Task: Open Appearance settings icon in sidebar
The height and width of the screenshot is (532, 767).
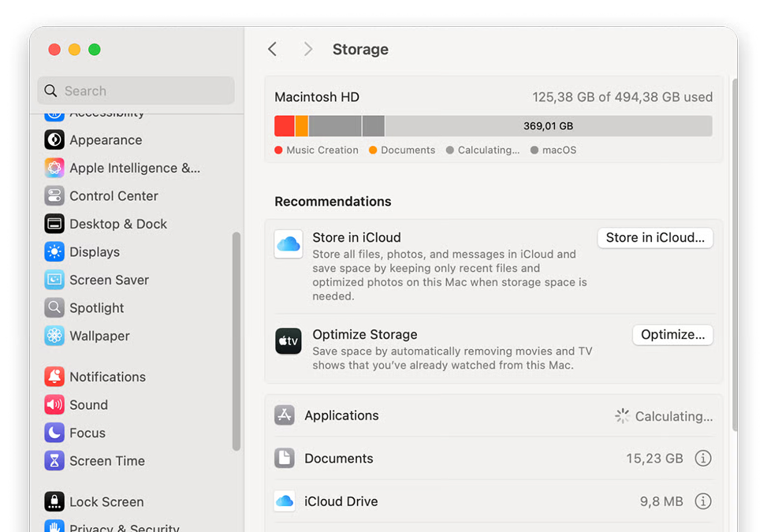Action: pos(54,140)
